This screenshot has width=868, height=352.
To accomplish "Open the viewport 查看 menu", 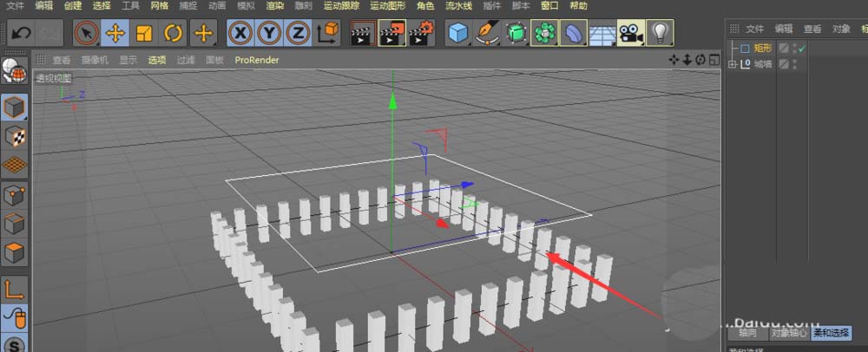I will [x=62, y=60].
